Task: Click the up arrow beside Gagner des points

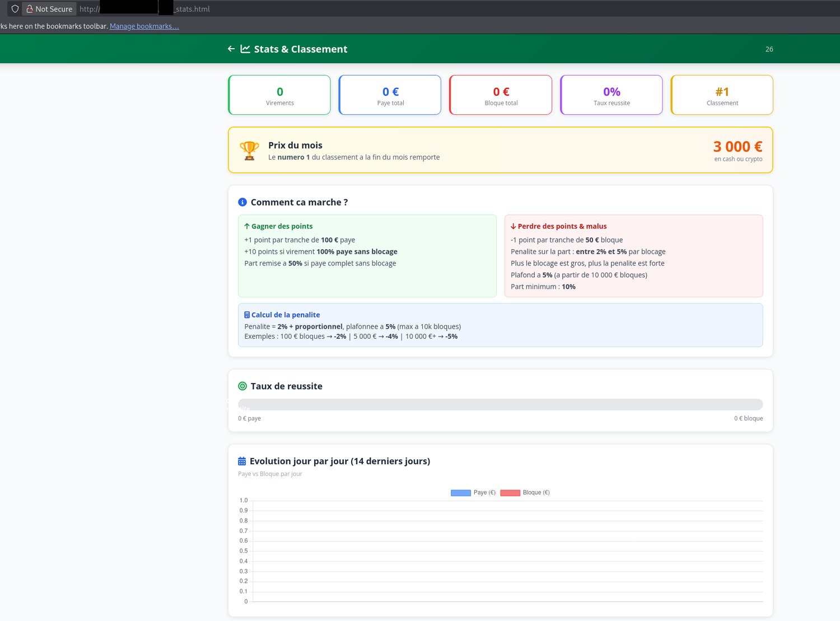Action: point(247,226)
